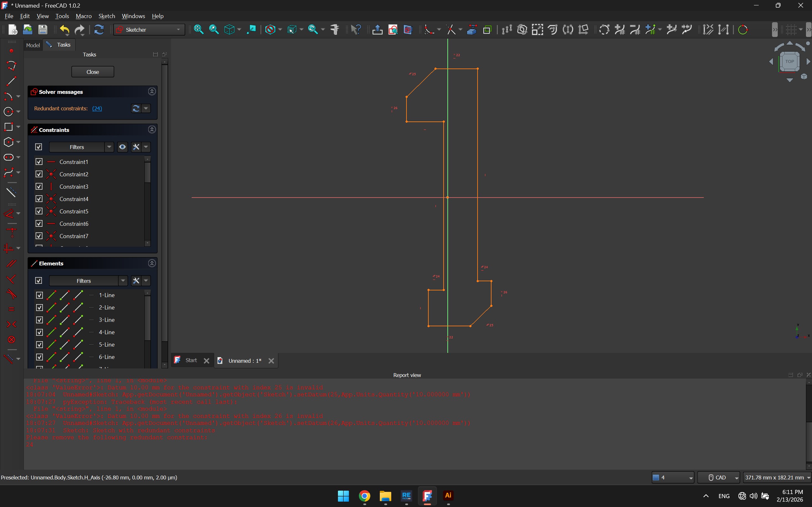Select the Create Line tool
Viewport: 812px width, 507px height.
coord(11,81)
